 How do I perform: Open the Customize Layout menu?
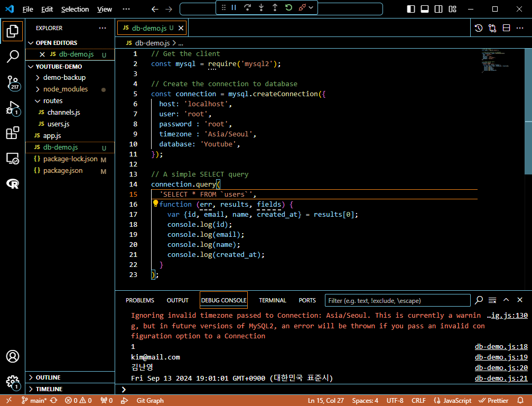(453, 9)
